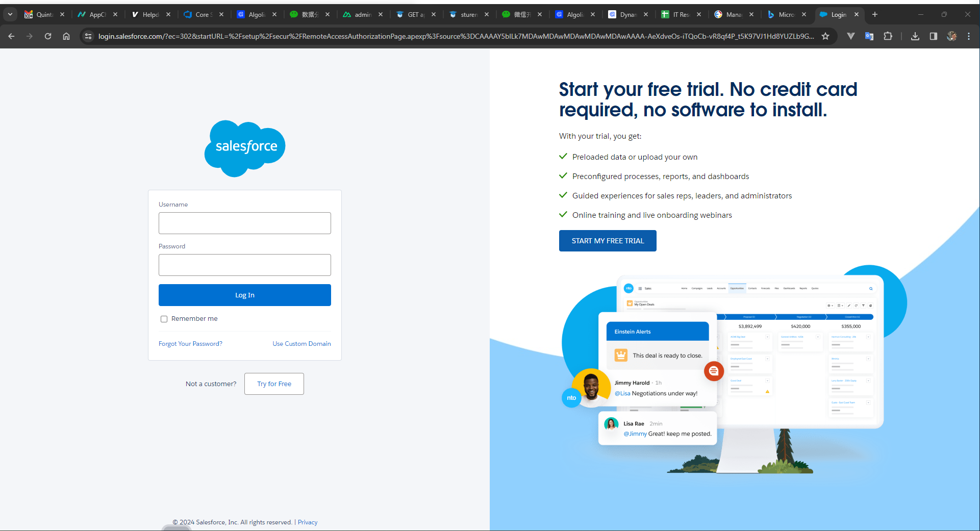Screen dimensions: 980x531
Task: Open the Extensions puzzle icon
Action: [888, 36]
